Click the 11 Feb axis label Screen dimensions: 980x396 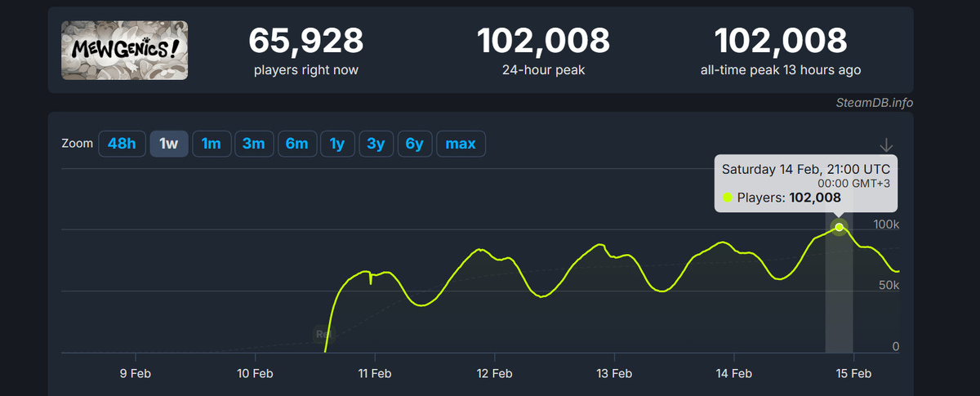click(x=375, y=373)
